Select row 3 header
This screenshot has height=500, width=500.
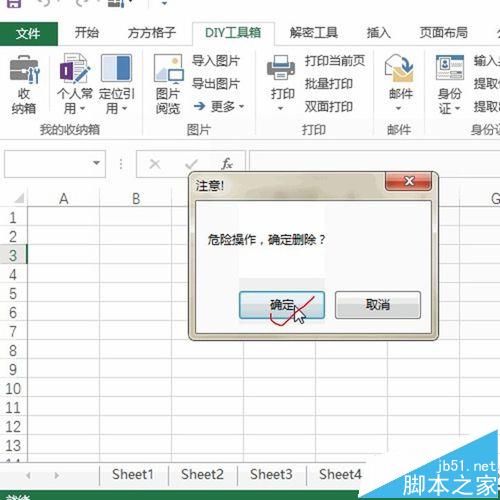point(13,255)
